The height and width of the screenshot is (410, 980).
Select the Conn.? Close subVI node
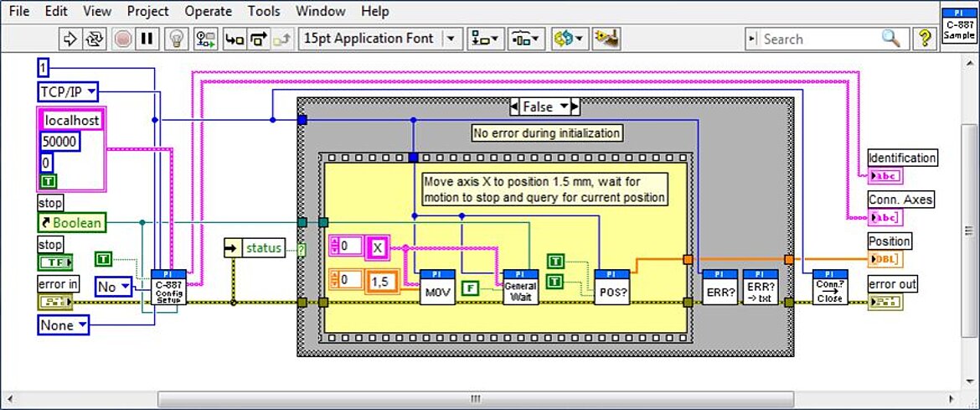point(830,288)
